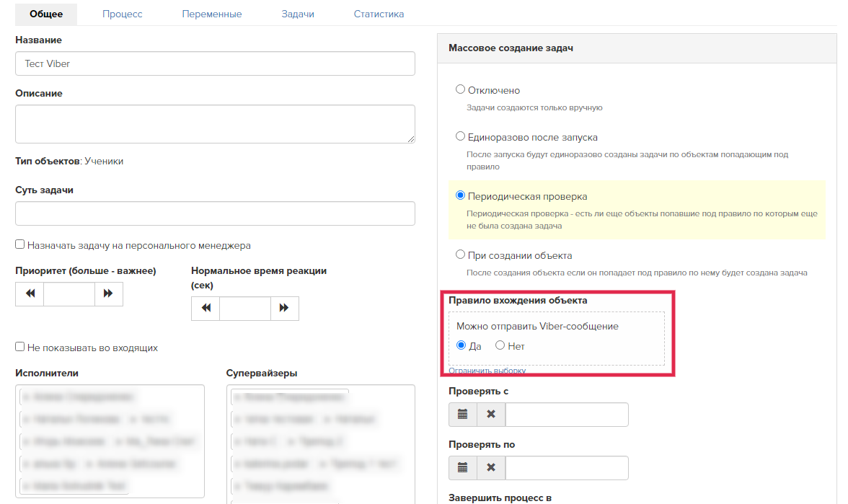Check Не показывать во входящих option
This screenshot has width=848, height=504.
point(20,348)
